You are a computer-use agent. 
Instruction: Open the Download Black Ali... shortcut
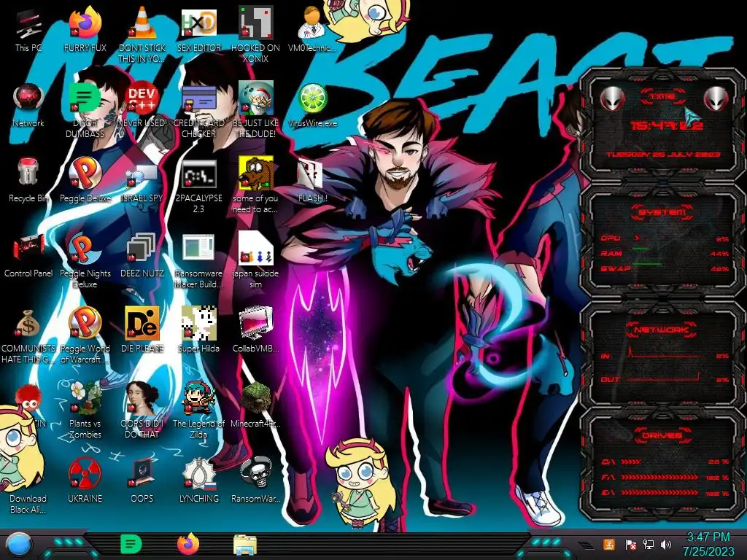coord(28,503)
